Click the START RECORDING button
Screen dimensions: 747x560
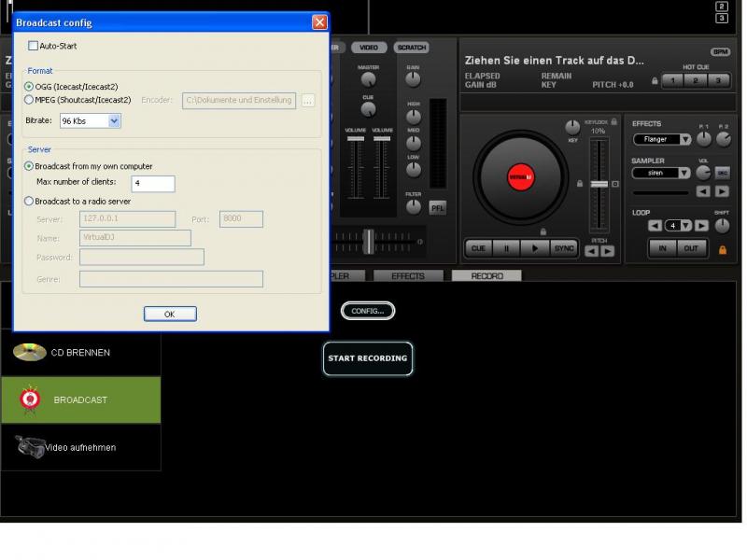point(368,358)
